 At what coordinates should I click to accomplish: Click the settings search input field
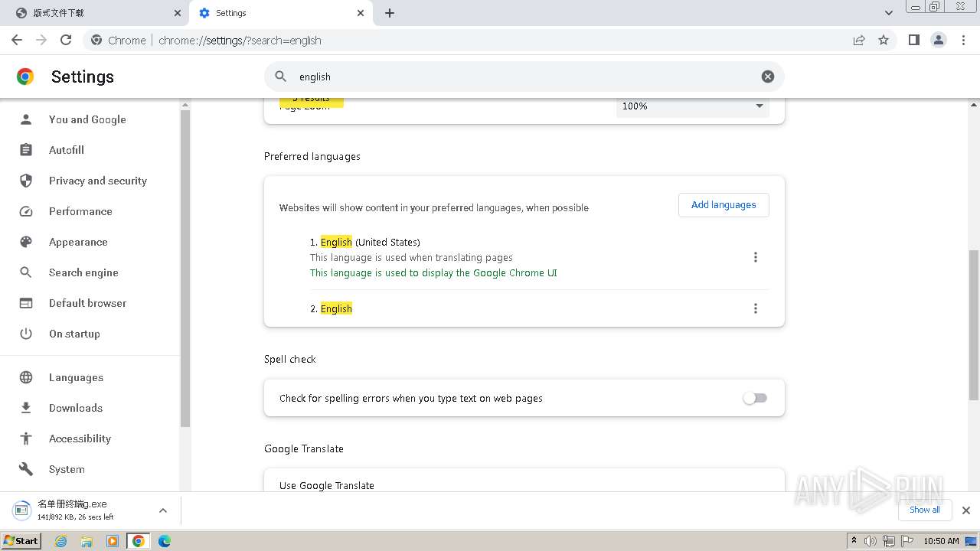[x=521, y=77]
